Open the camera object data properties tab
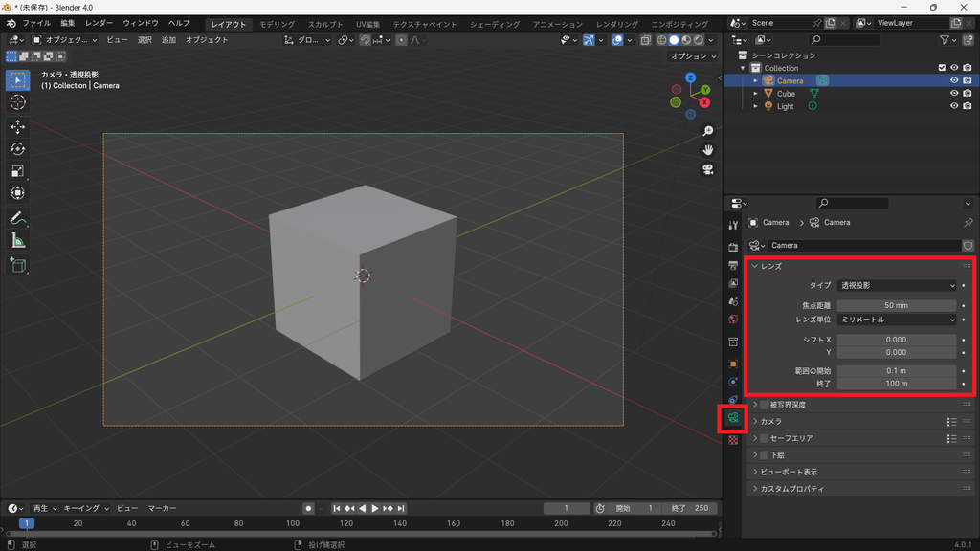 pos(733,417)
